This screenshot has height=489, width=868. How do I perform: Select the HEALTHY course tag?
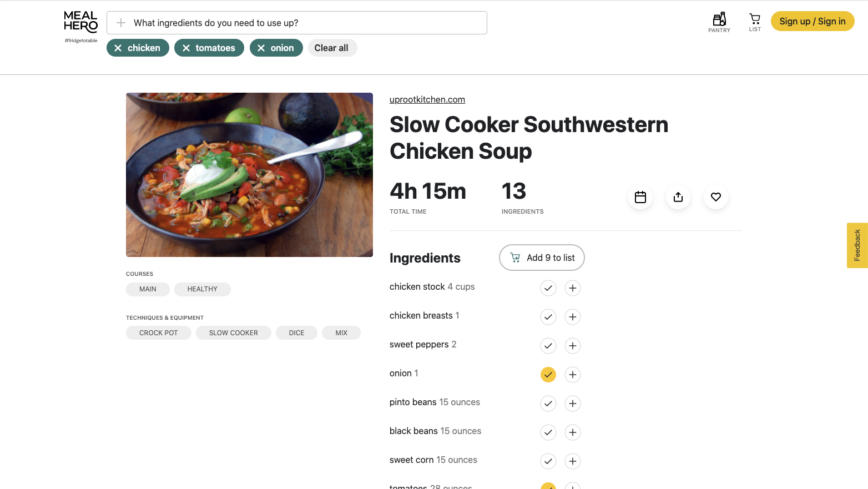tap(203, 289)
